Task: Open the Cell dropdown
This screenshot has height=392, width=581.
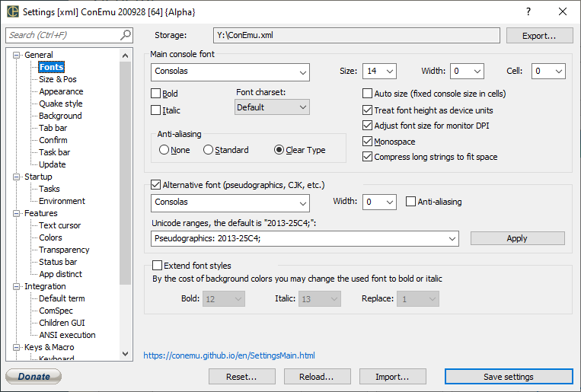Action: 548,71
